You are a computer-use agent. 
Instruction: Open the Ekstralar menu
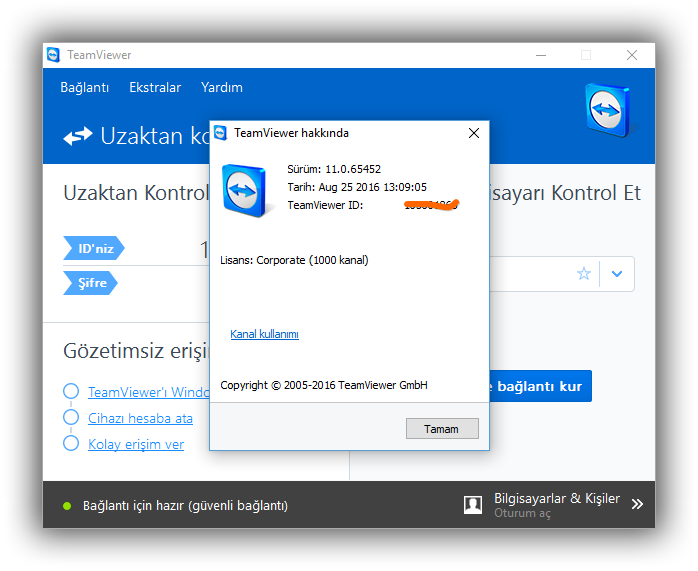[155, 87]
